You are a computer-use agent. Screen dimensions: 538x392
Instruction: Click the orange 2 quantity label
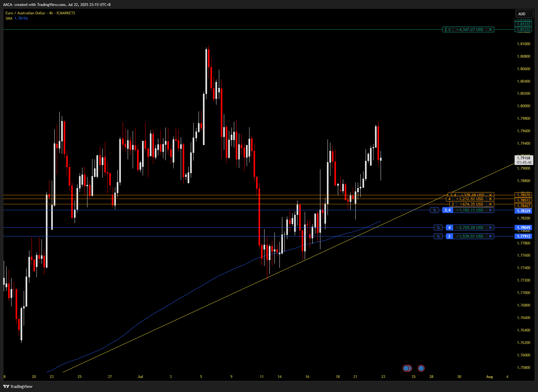(x=453, y=204)
